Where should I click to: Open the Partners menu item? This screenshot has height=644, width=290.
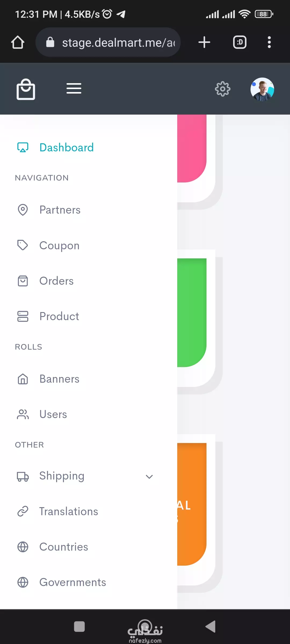60,210
